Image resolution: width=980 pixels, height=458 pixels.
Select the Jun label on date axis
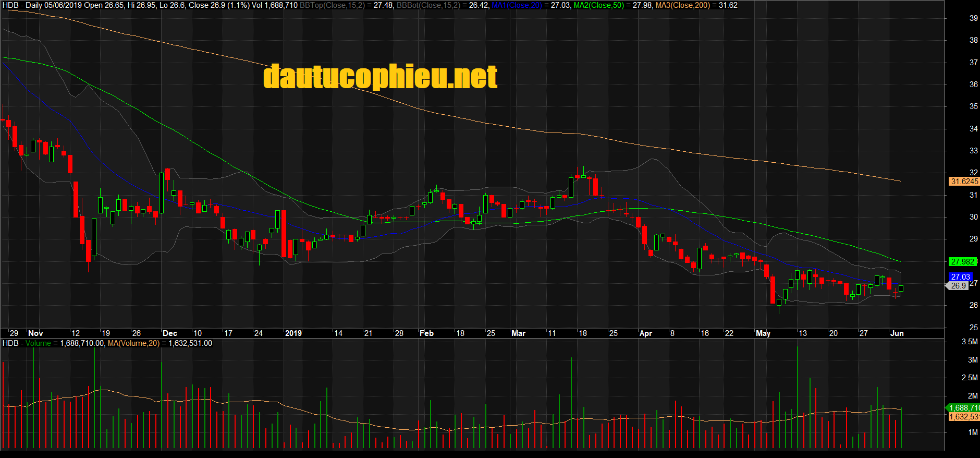897,333
